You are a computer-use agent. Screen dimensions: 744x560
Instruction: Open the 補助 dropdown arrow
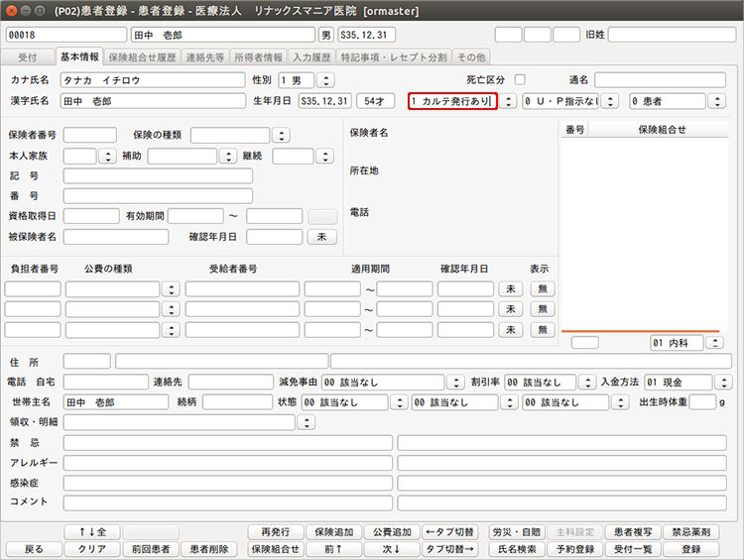[x=228, y=156]
